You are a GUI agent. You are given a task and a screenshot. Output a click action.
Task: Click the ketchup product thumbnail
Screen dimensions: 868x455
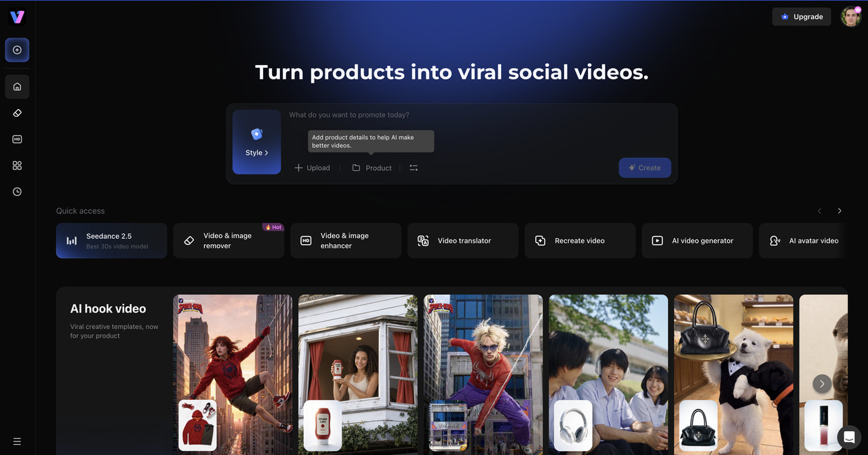(323, 425)
